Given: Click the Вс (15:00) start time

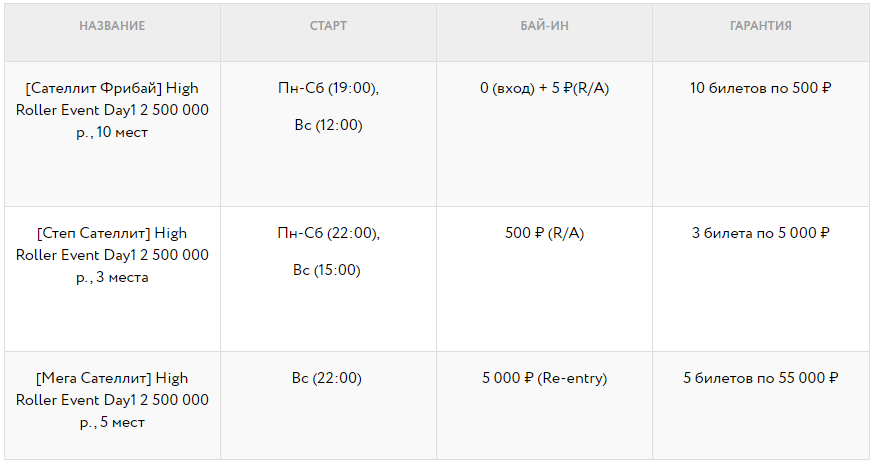Looking at the screenshot, I should [x=328, y=270].
